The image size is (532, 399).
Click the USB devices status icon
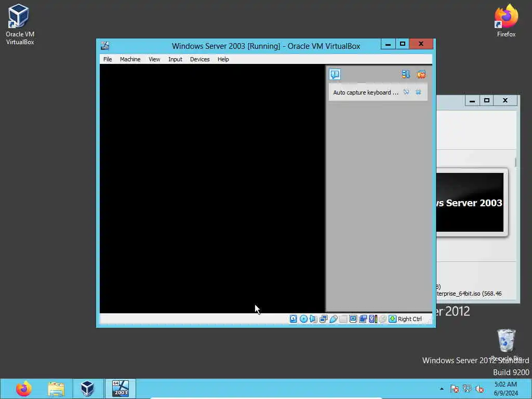click(x=333, y=319)
